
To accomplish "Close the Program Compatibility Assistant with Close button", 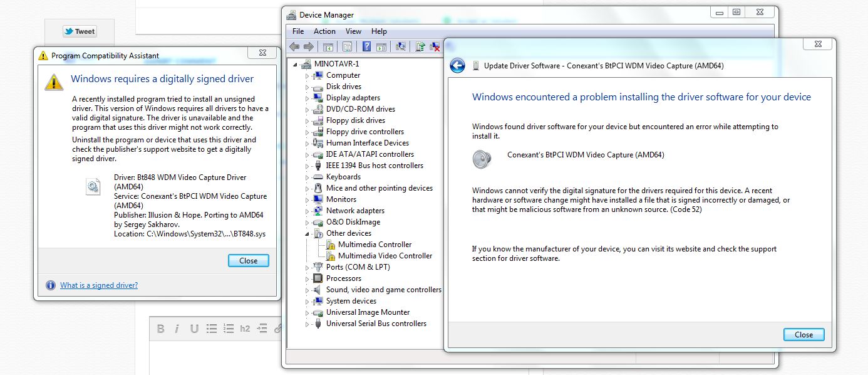I will pos(249,261).
